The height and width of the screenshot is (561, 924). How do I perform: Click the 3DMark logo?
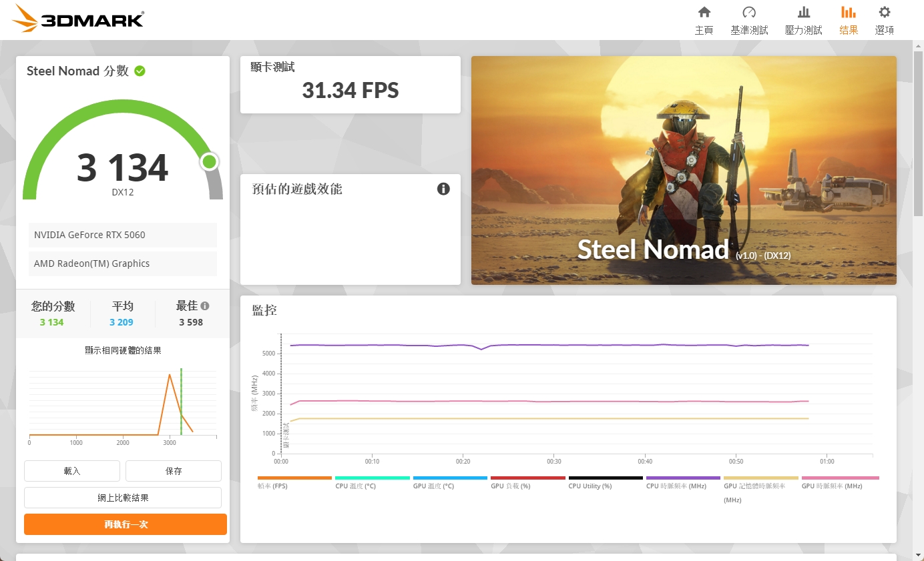78,19
